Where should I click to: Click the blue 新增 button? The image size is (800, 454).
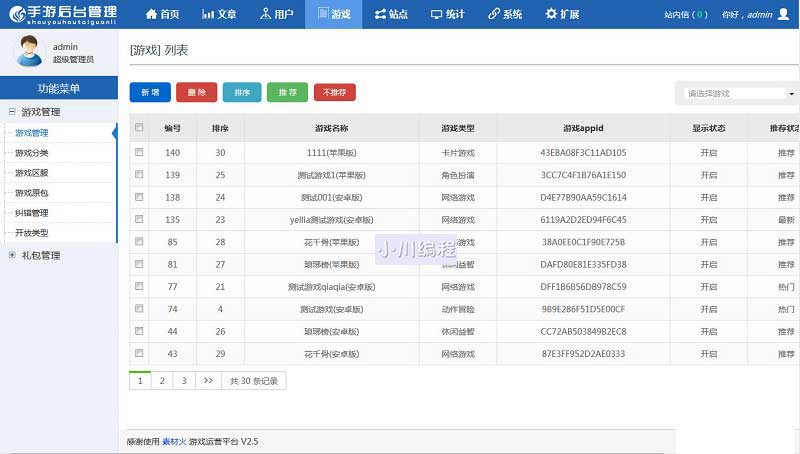point(150,92)
